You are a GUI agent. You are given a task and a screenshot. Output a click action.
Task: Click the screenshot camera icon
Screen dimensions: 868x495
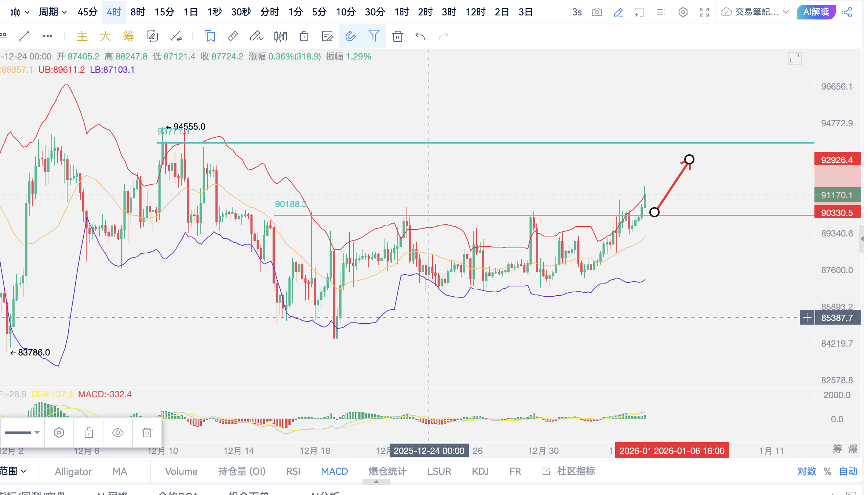597,12
